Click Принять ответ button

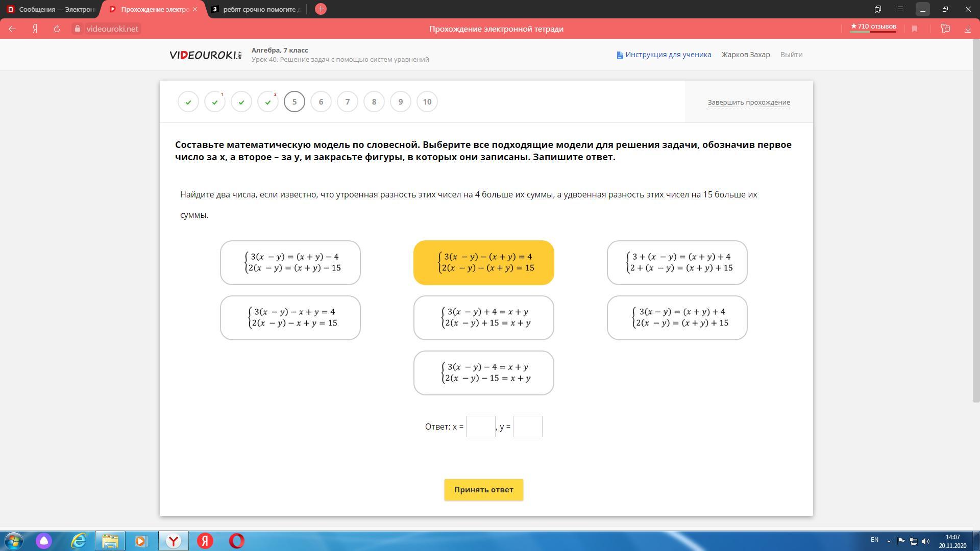point(483,490)
